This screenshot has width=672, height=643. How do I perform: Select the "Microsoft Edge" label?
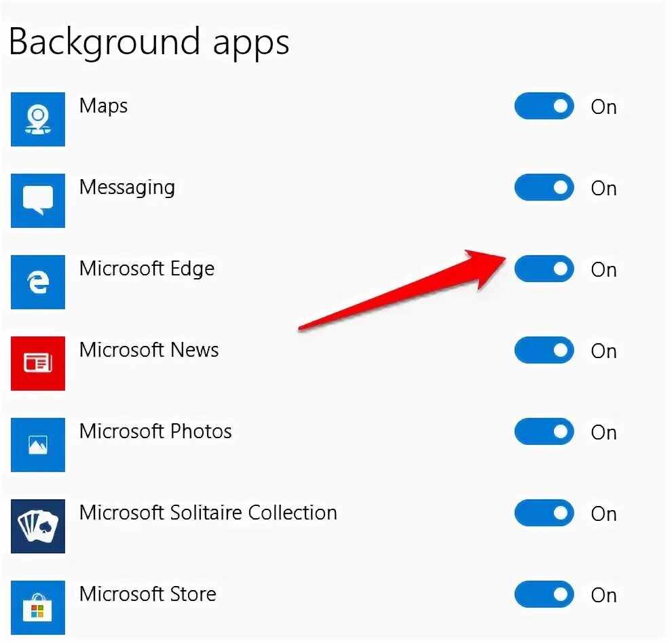click(x=147, y=269)
